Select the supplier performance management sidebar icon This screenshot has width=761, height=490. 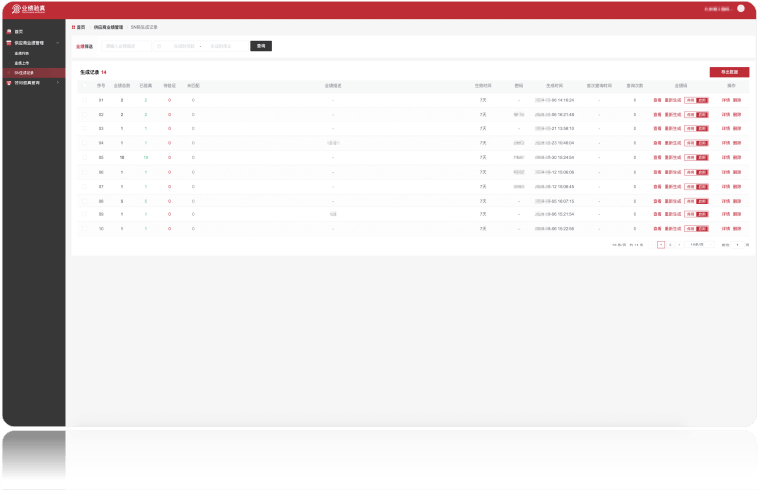tap(9, 43)
